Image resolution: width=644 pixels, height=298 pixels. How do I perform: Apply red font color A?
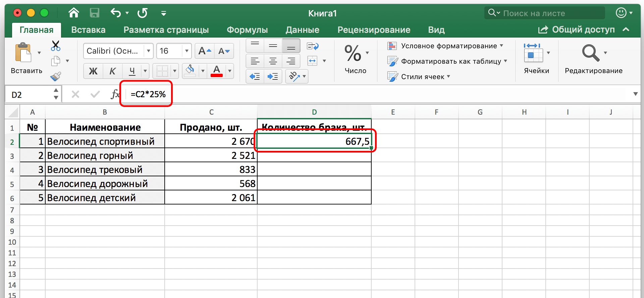click(217, 71)
